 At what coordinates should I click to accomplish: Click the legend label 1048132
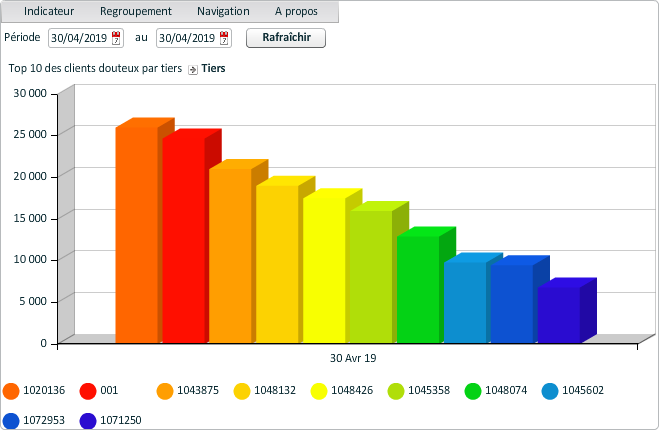tap(275, 390)
